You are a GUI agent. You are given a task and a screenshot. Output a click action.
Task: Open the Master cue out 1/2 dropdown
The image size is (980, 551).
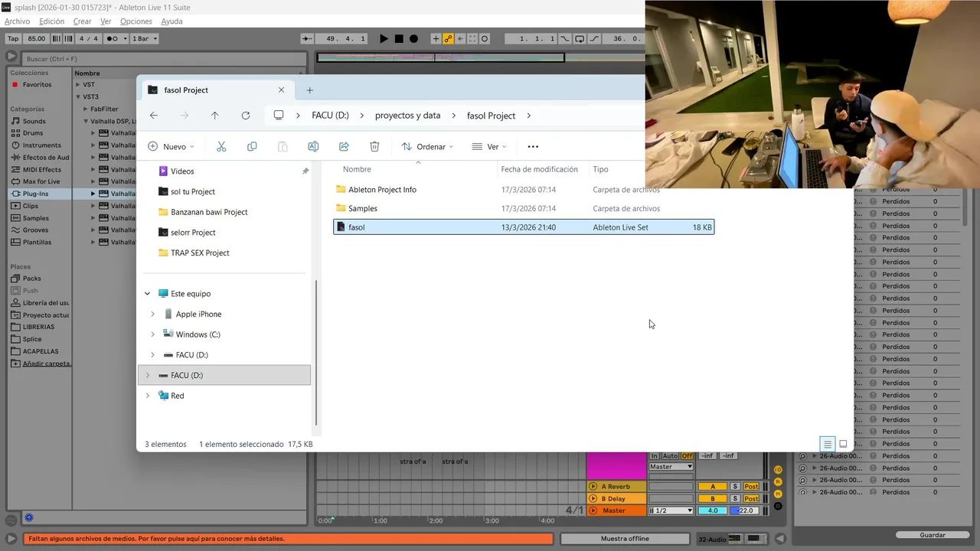pyautogui.click(x=671, y=510)
